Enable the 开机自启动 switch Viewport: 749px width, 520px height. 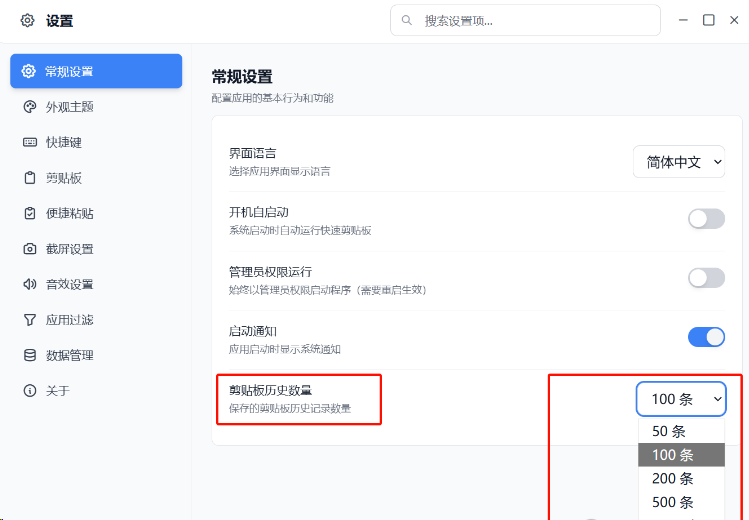click(706, 219)
